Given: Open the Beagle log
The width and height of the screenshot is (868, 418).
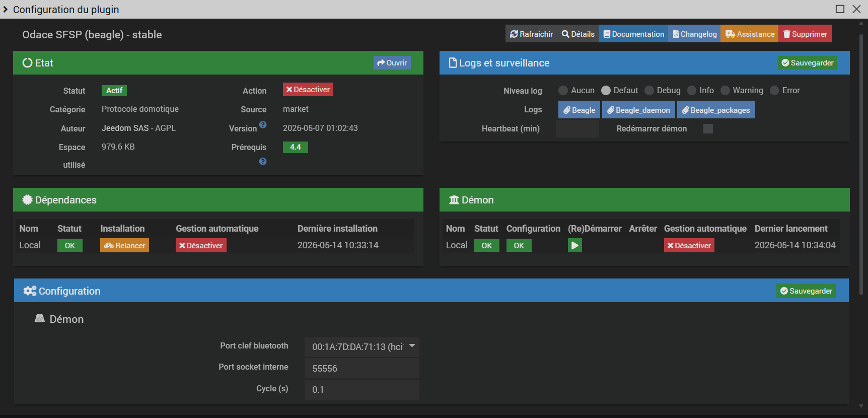Looking at the screenshot, I should pos(579,110).
